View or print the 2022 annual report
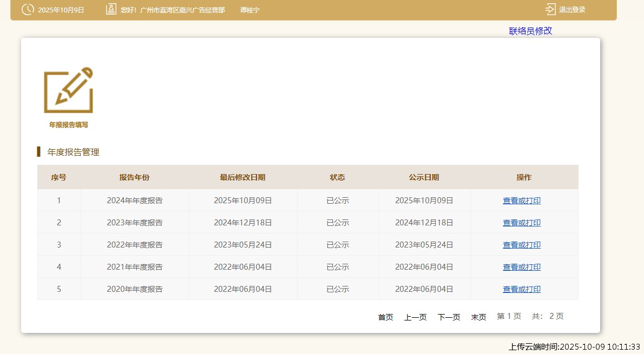Viewport: 644px width, 354px height. (x=521, y=245)
